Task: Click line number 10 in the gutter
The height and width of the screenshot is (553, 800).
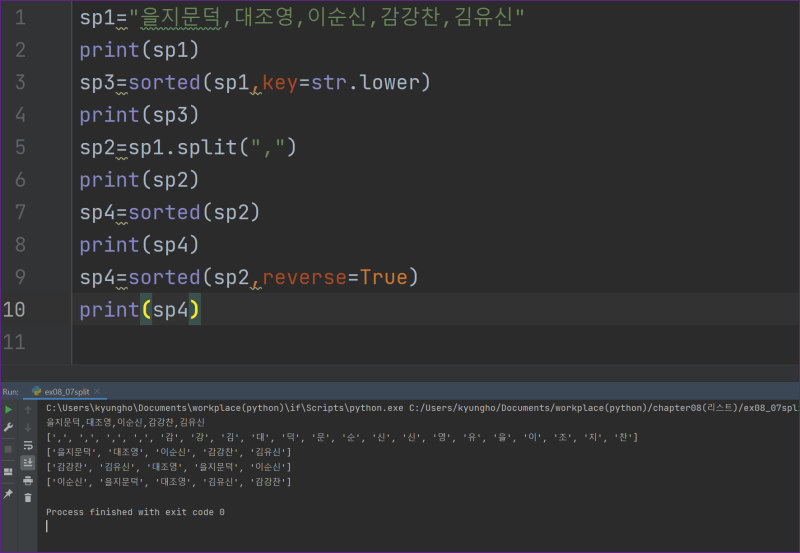Action: point(14,310)
